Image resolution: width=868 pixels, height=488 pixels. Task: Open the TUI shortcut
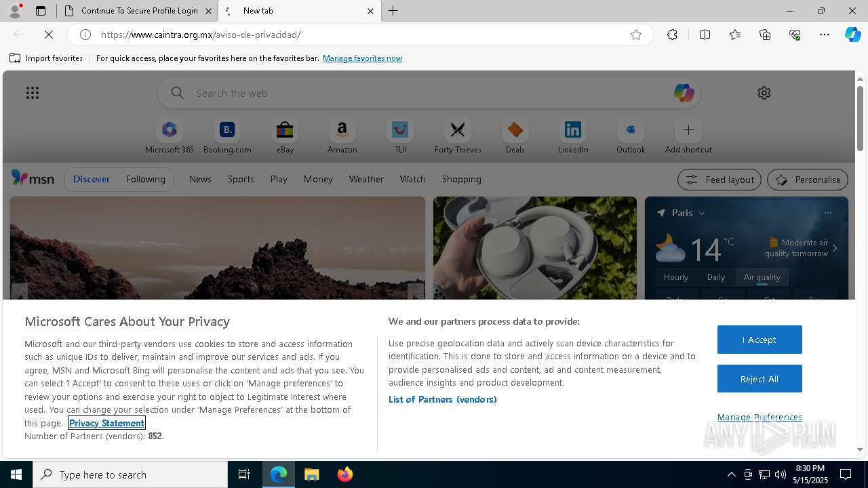(400, 136)
